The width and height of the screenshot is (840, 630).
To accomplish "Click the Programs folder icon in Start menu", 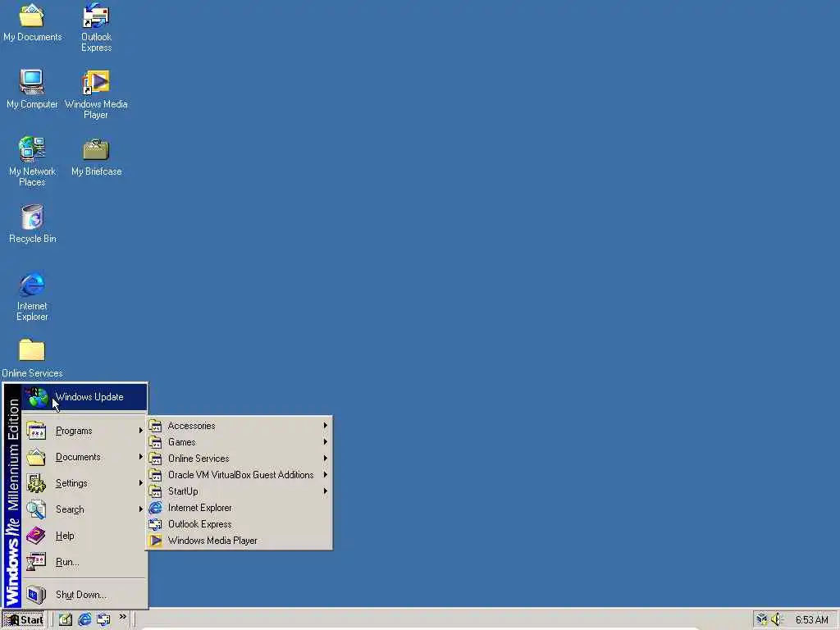I will [x=36, y=431].
